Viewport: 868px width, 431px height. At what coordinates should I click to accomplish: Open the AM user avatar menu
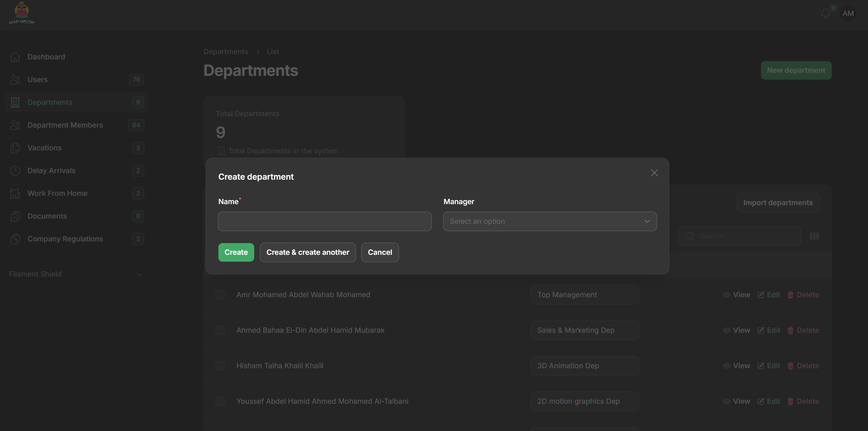(848, 13)
